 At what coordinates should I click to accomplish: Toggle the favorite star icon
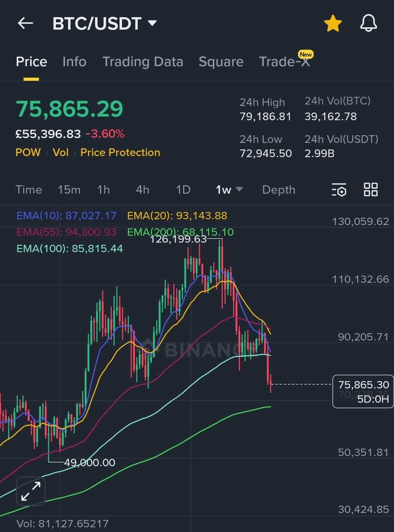coord(333,23)
